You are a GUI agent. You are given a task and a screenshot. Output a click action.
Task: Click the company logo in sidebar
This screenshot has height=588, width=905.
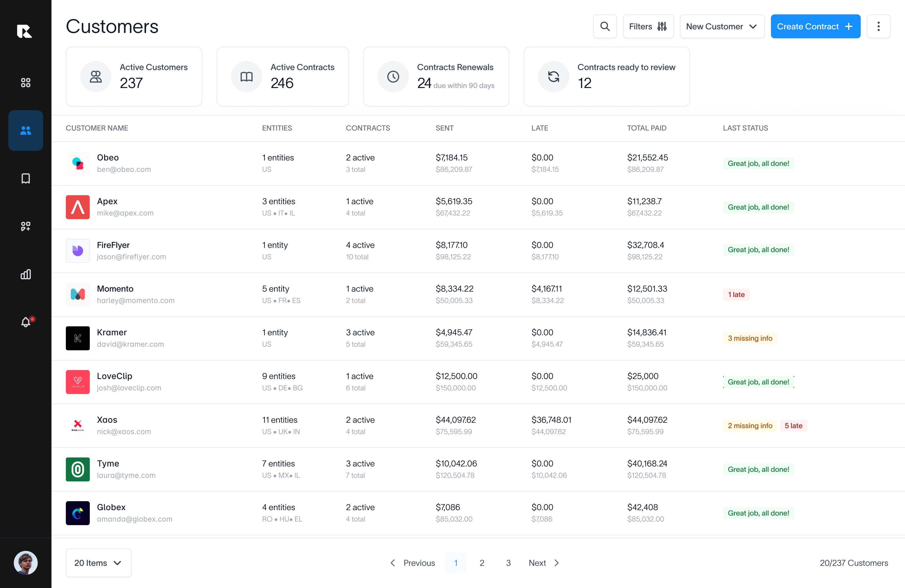click(24, 31)
